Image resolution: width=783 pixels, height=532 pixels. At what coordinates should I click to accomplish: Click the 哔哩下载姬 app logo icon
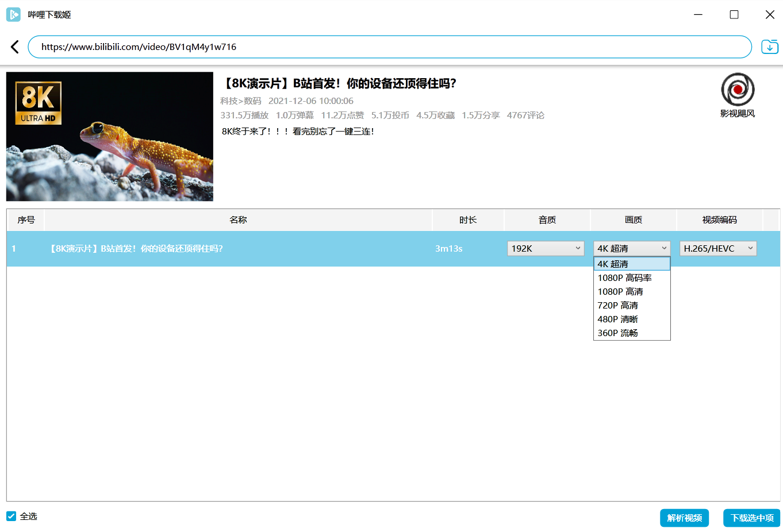[x=13, y=14]
